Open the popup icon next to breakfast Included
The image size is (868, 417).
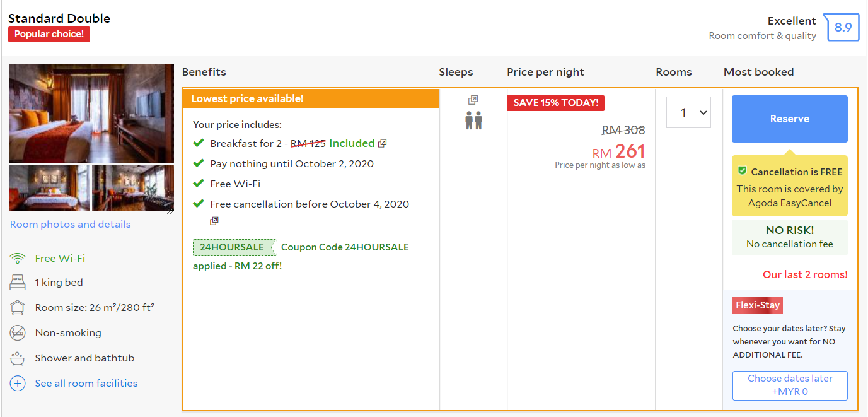point(382,143)
